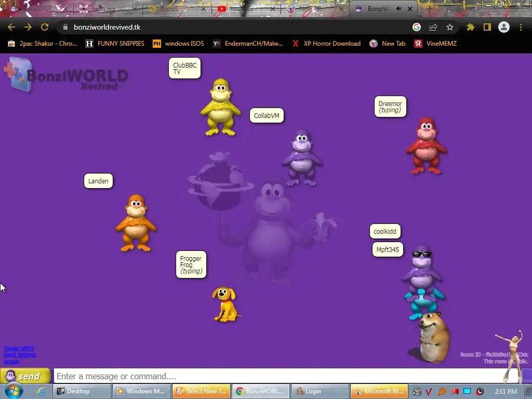The width and height of the screenshot is (532, 399).
Task: Mute the audio on the BonziWorld tab
Action: (x=398, y=9)
